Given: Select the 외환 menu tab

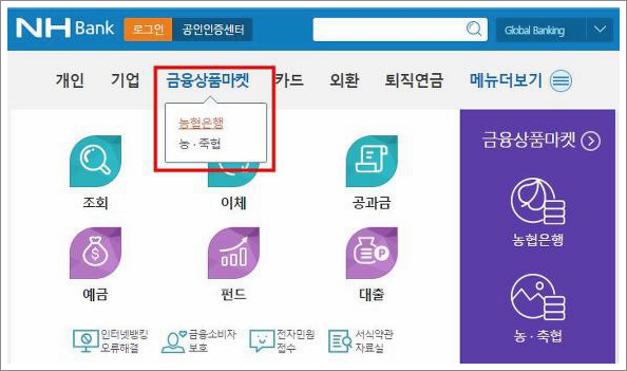Looking at the screenshot, I should tap(344, 80).
